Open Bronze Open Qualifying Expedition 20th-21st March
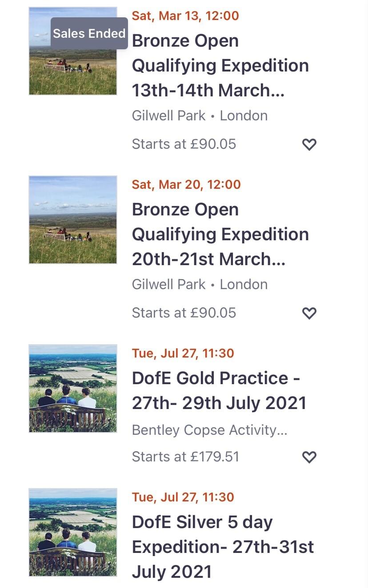This screenshot has width=368, height=588. [220, 234]
